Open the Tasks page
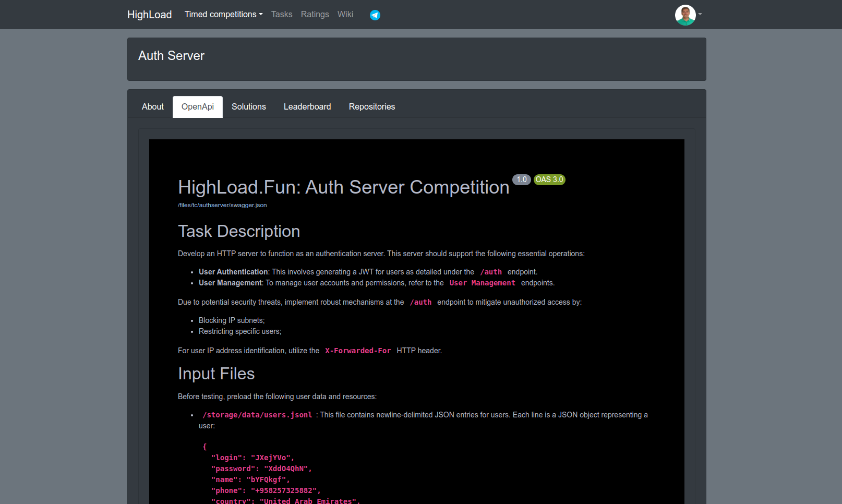 pos(282,15)
